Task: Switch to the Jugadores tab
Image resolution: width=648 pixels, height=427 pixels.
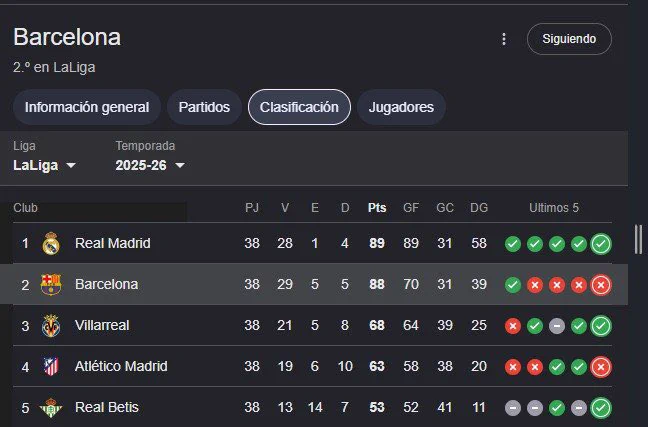Action: [x=401, y=107]
